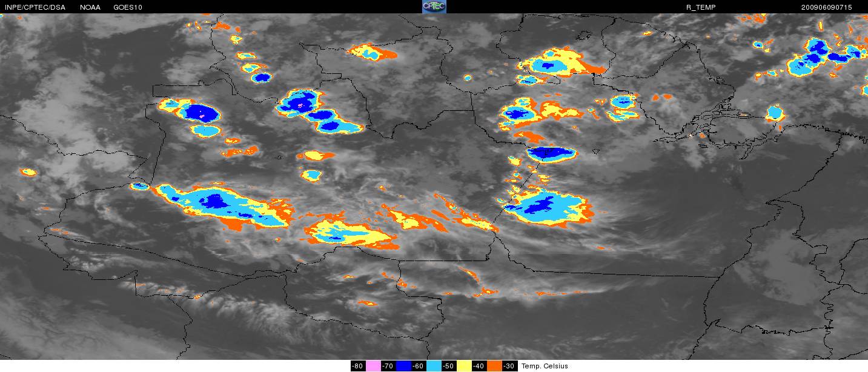Click the CPTEC logo in header
The width and height of the screenshot is (868, 372).
434,7
